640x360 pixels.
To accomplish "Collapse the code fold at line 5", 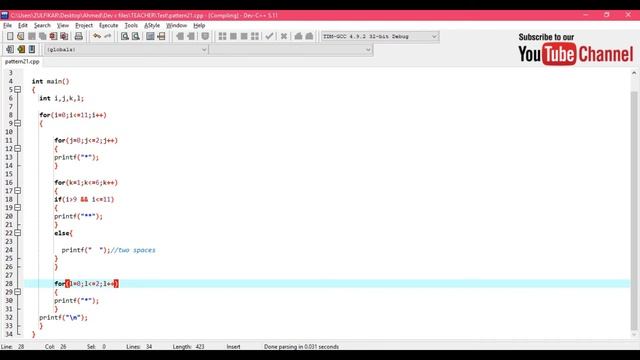I will coord(18,89).
